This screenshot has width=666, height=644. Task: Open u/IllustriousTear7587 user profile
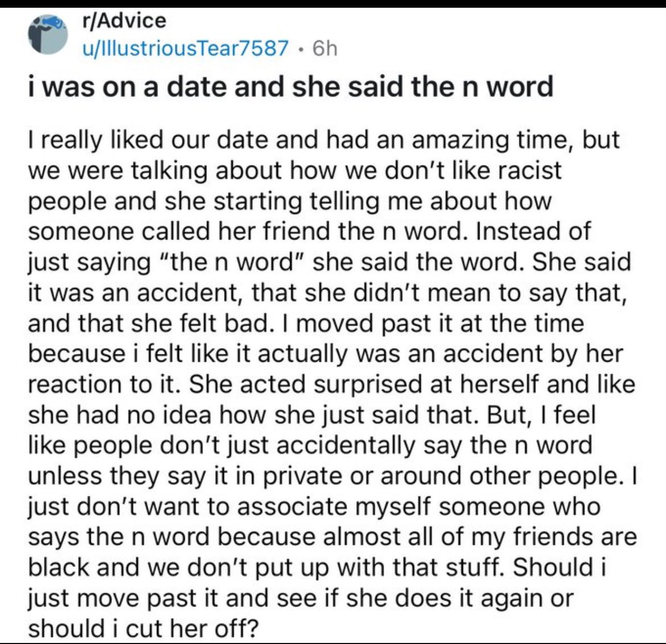click(185, 49)
